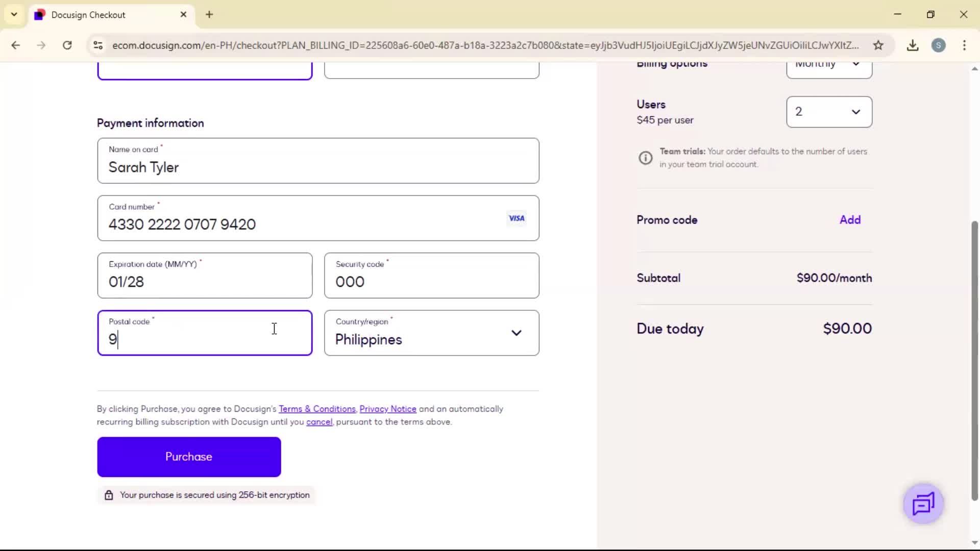Click the page vertical scrollbar thumb

tap(974, 360)
